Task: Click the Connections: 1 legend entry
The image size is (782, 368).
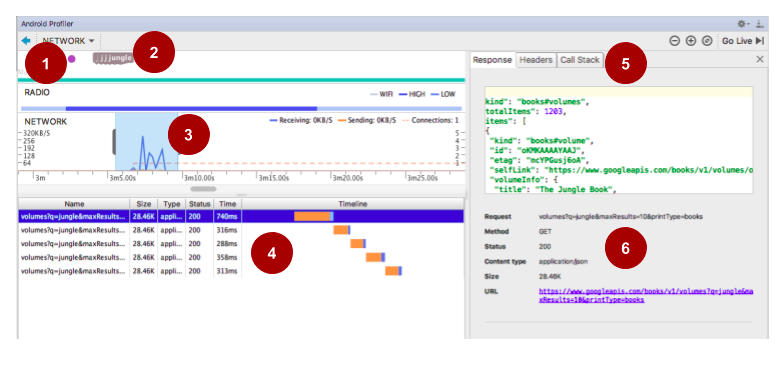Action: coord(430,120)
